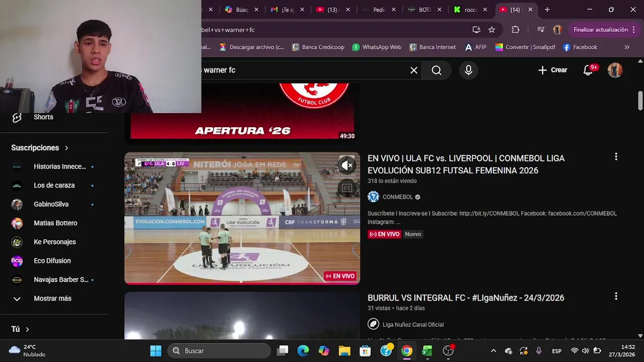Open options for BURRUL VS INTEGRAL FC video
Viewport: 644px width, 362px height.
(x=616, y=297)
